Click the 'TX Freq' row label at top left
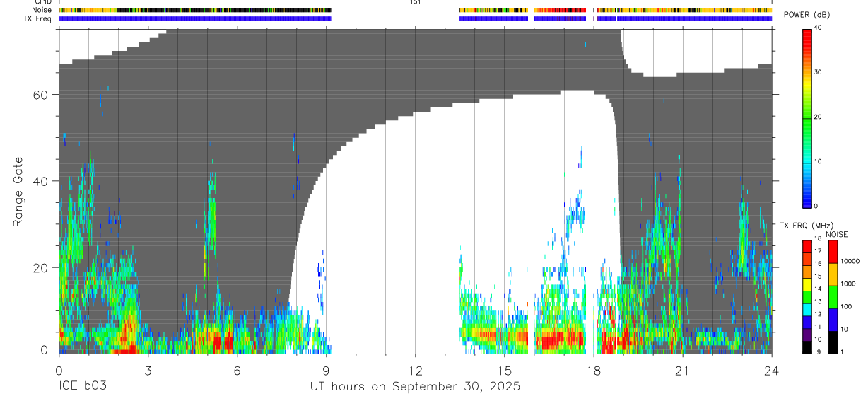Image resolution: width=868 pixels, height=401 pixels. 38,18
